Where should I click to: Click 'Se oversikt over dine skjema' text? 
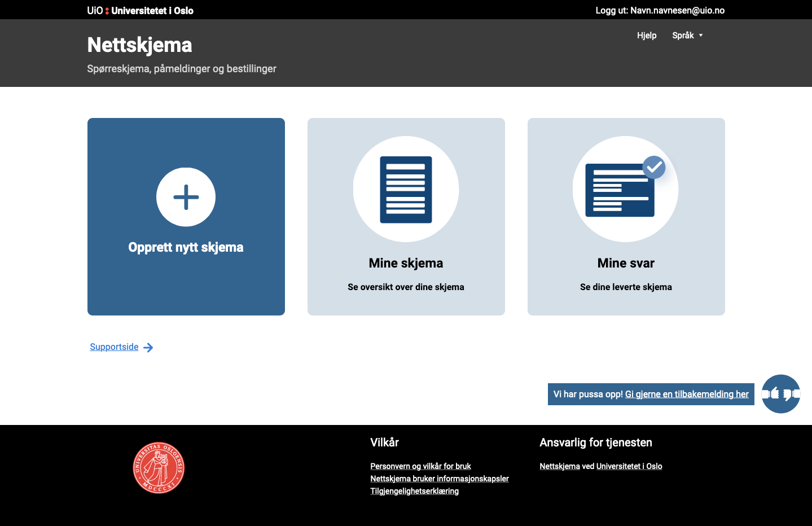tap(406, 287)
